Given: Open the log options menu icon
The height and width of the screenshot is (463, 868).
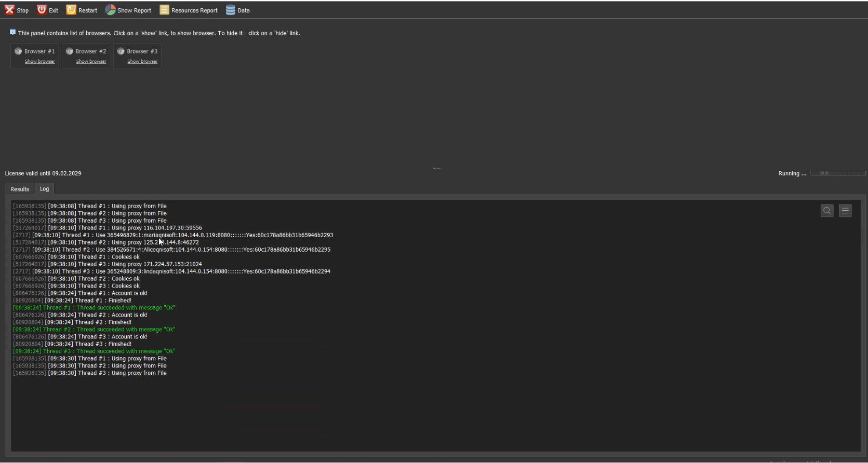Looking at the screenshot, I should [845, 211].
